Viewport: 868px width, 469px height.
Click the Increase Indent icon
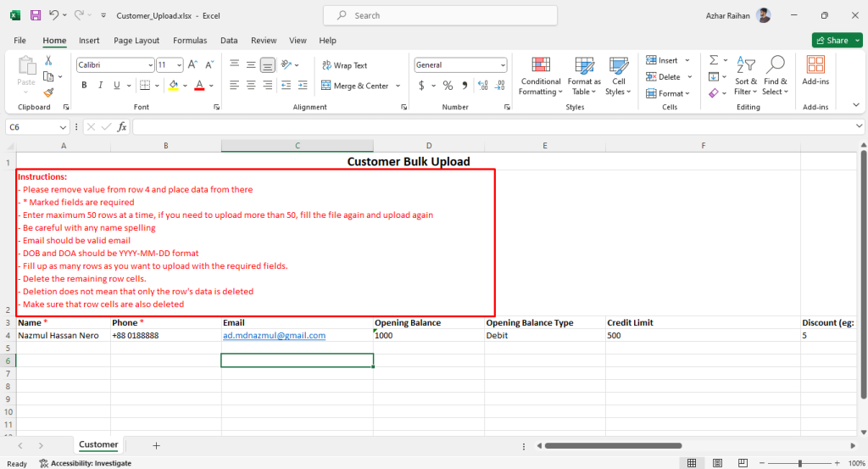click(303, 86)
